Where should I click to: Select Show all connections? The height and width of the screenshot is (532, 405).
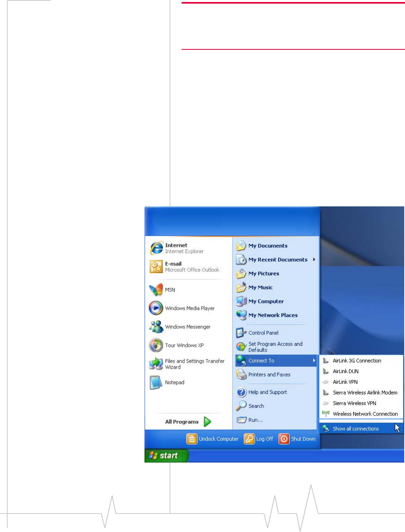pos(361,429)
